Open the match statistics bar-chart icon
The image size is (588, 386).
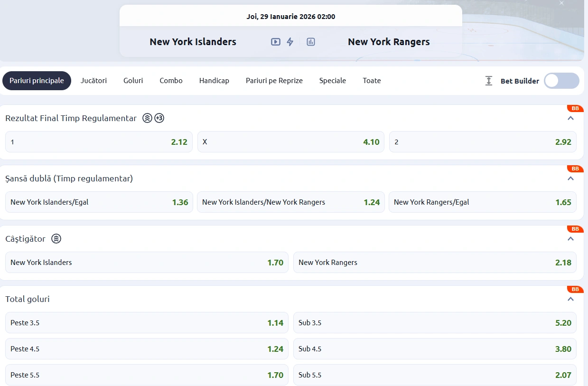click(310, 42)
